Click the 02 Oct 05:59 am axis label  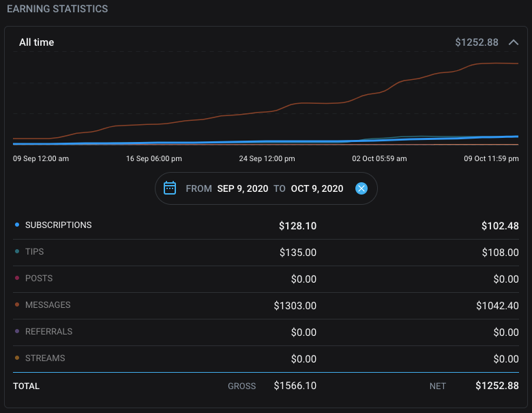pyautogui.click(x=379, y=158)
